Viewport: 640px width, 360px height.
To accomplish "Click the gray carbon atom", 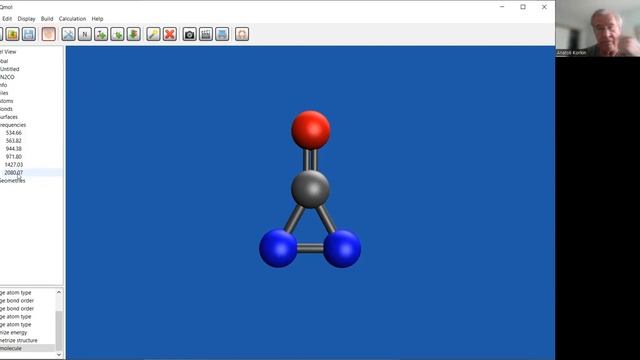I will (310, 189).
